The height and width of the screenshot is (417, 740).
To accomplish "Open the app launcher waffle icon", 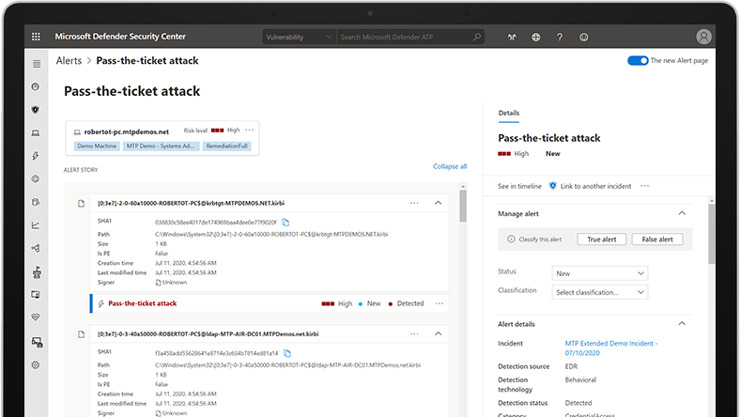I will coord(36,37).
